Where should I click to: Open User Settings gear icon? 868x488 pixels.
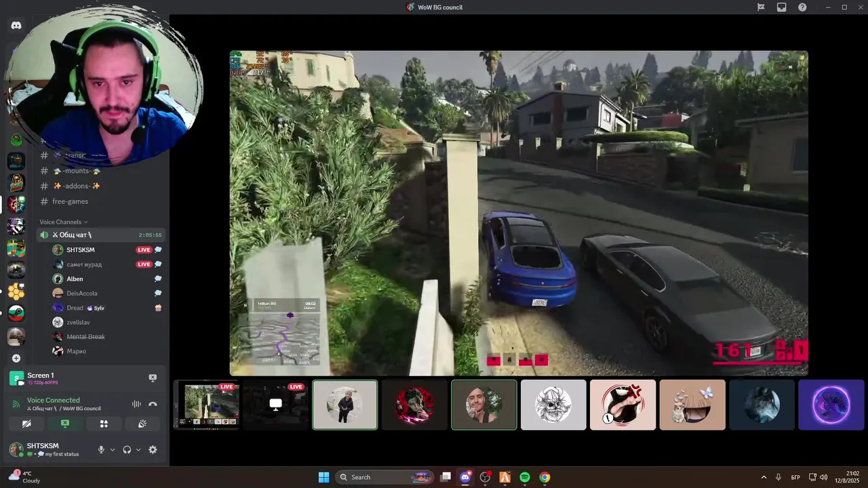coord(153,449)
